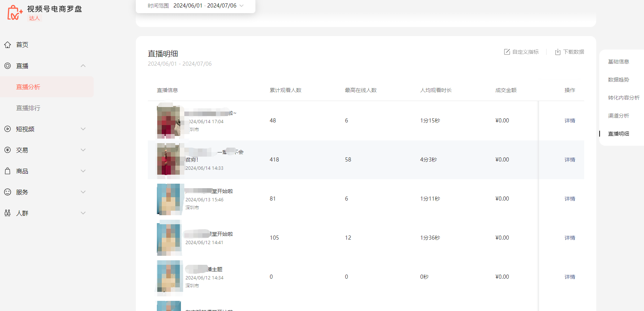Click the viewer count 105 cell
Screen dimensions: 644x311
coord(274,238)
